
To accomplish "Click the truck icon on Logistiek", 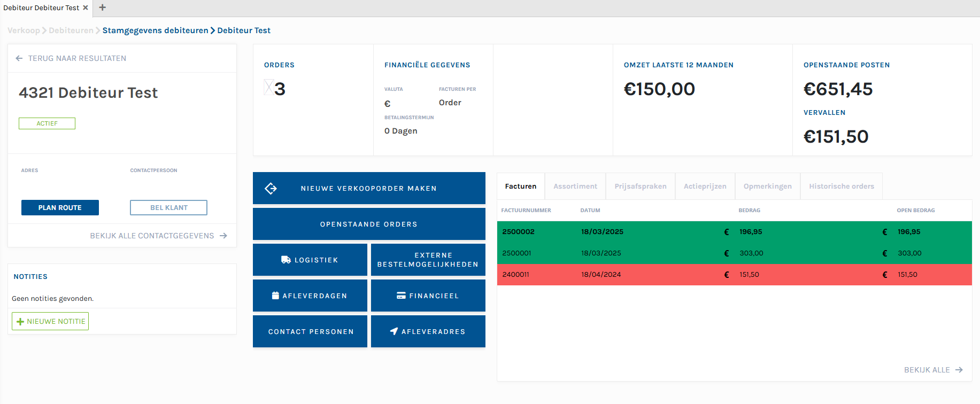I will pyautogui.click(x=286, y=260).
